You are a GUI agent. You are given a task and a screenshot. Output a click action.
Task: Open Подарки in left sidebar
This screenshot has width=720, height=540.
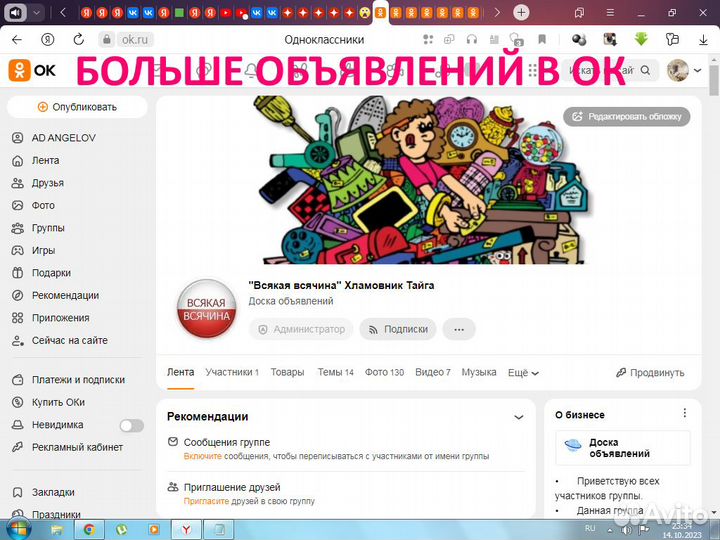click(x=51, y=273)
